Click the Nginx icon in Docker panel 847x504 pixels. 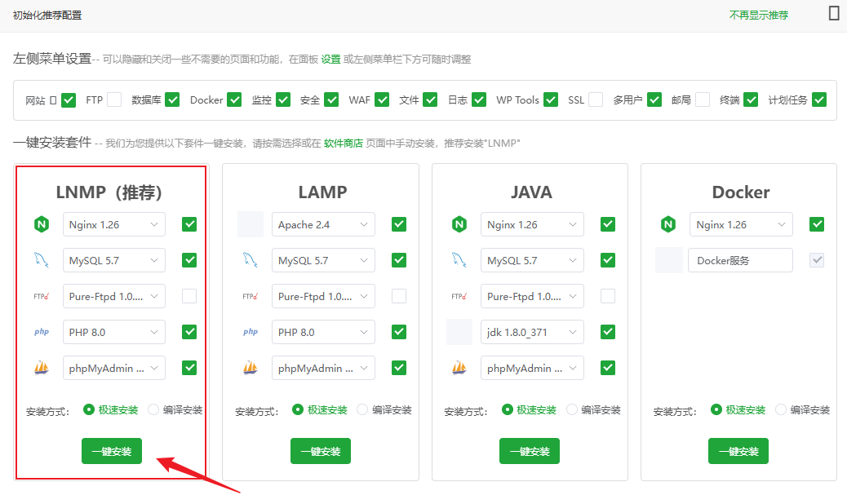(x=668, y=224)
